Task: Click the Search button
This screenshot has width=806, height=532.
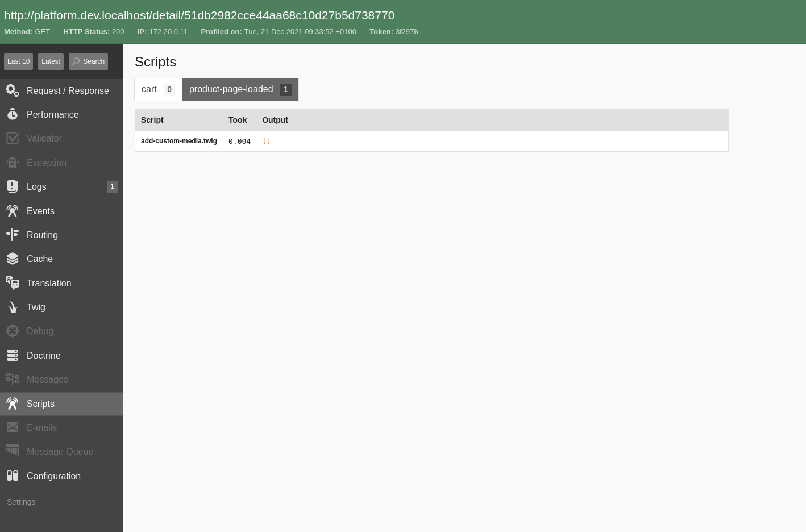Action: (x=88, y=61)
